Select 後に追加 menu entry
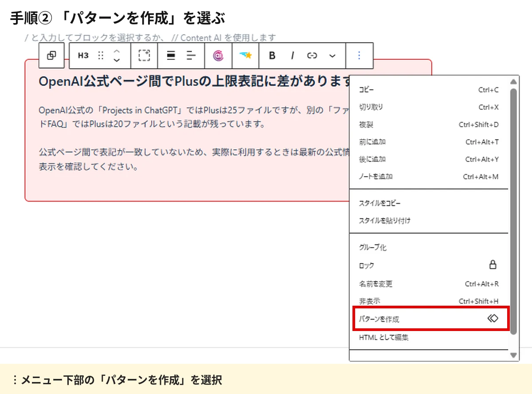Screen dimensions: 532x394 tap(429, 159)
